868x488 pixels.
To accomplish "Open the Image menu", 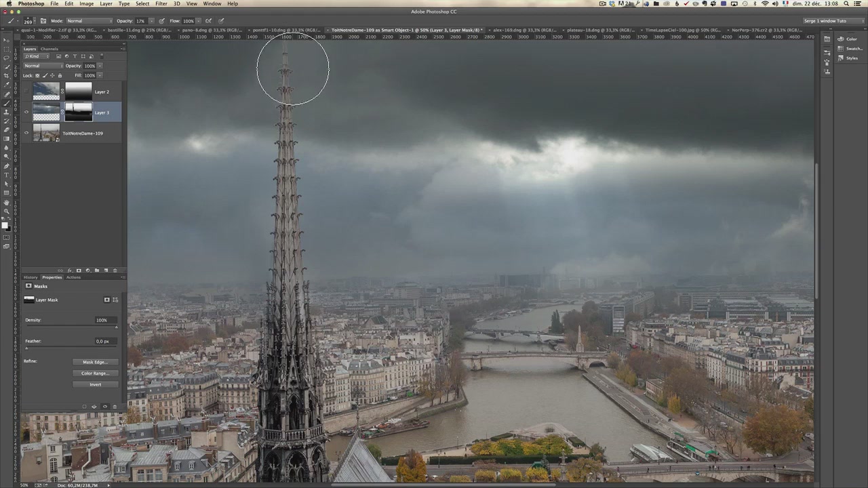I will click(87, 3).
